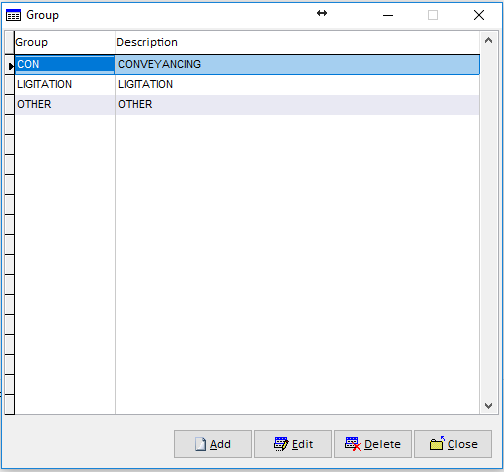Select the CON group cell
The width and height of the screenshot is (504, 472).
(x=65, y=64)
